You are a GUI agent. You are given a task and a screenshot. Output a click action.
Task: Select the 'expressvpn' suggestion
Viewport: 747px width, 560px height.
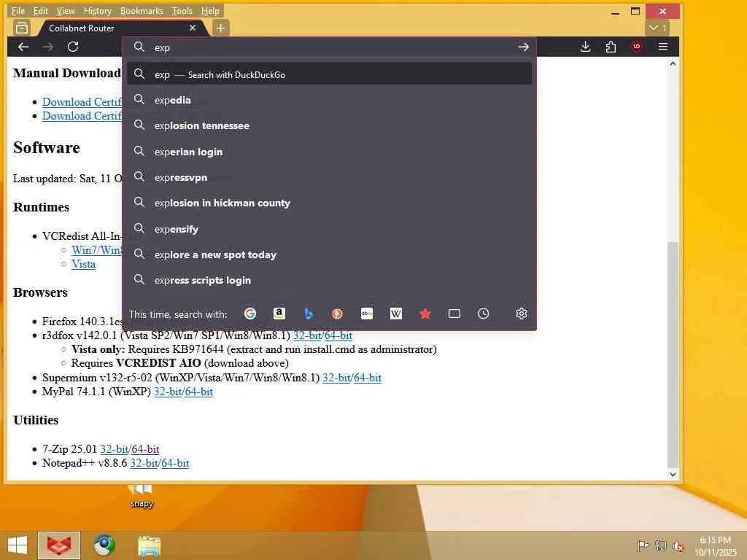pyautogui.click(x=329, y=177)
